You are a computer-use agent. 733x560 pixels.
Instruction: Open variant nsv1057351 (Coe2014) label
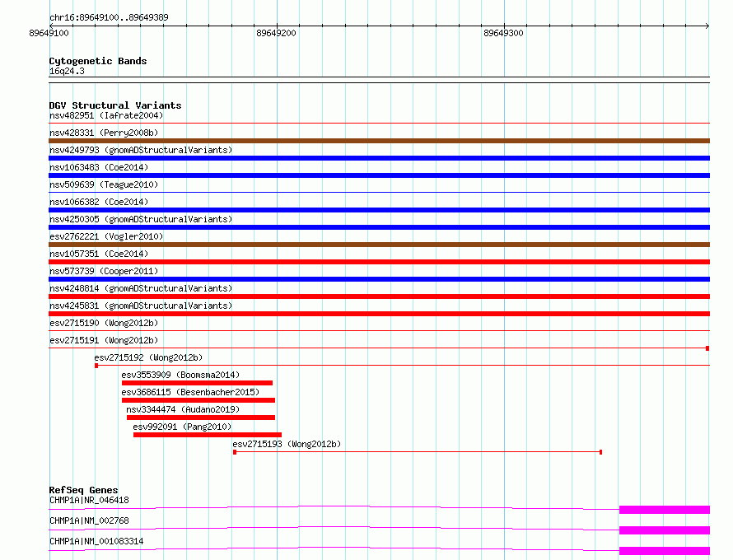click(99, 254)
